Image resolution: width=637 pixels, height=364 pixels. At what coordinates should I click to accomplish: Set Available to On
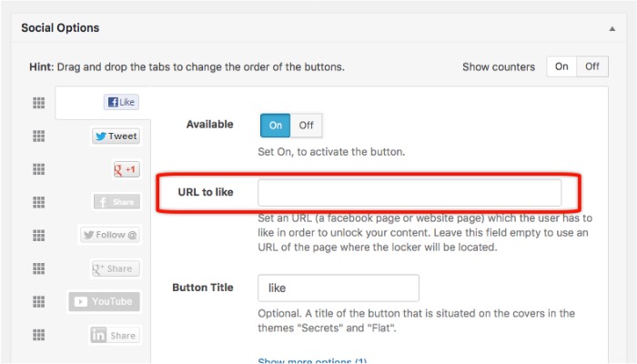pyautogui.click(x=275, y=125)
